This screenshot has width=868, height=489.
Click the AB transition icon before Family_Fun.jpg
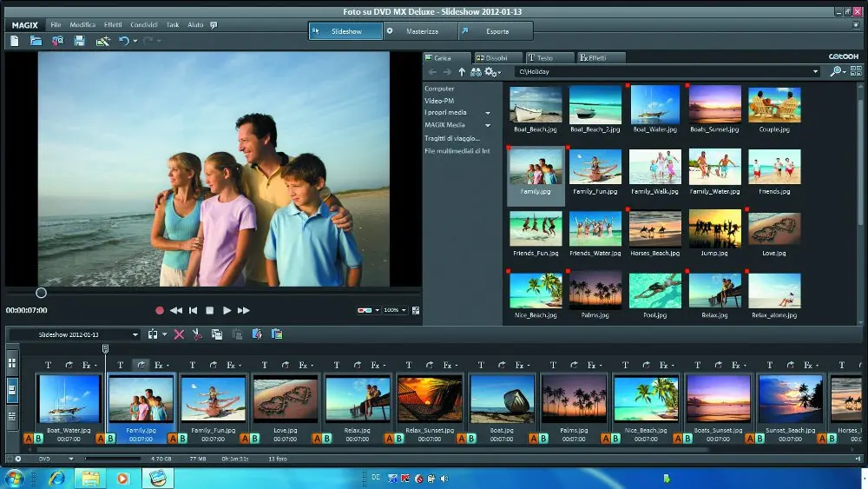(177, 439)
